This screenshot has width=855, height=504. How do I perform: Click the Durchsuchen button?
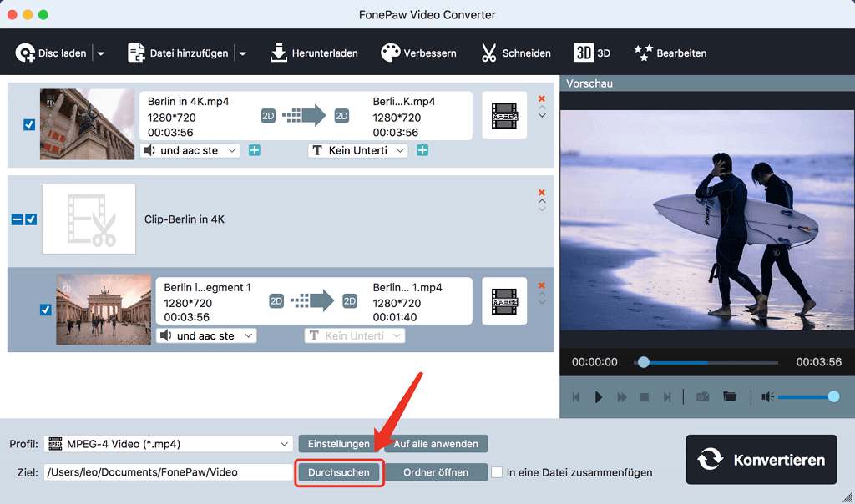tap(339, 472)
